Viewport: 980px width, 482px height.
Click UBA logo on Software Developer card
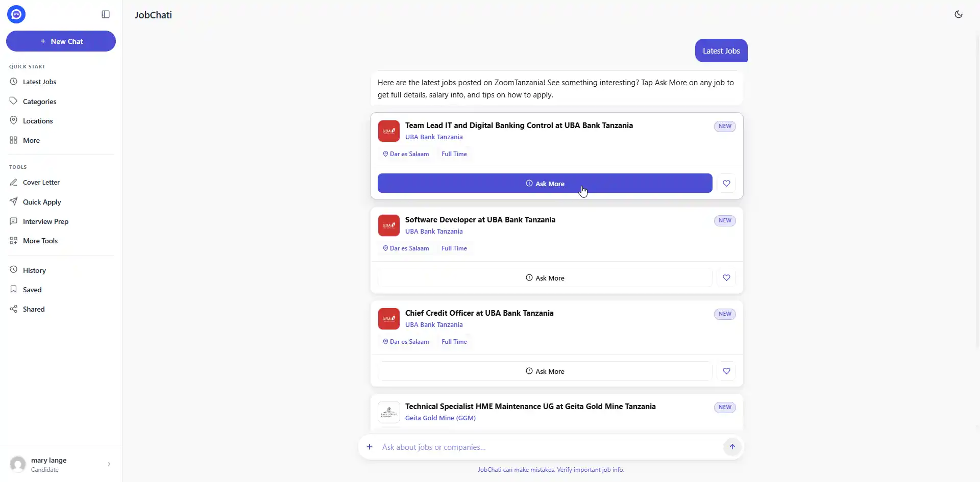click(x=389, y=225)
